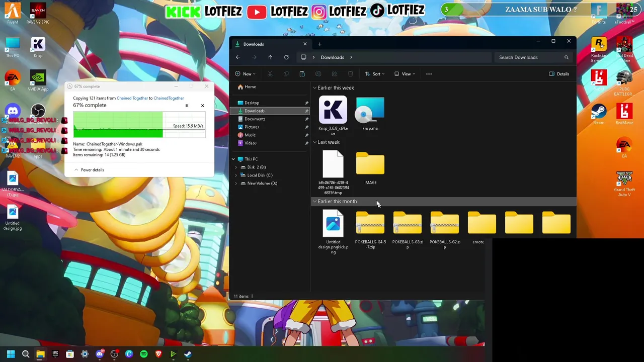Select Untitled design.pngkick.png file
Viewport: 644px width, 362px height.
[333, 232]
